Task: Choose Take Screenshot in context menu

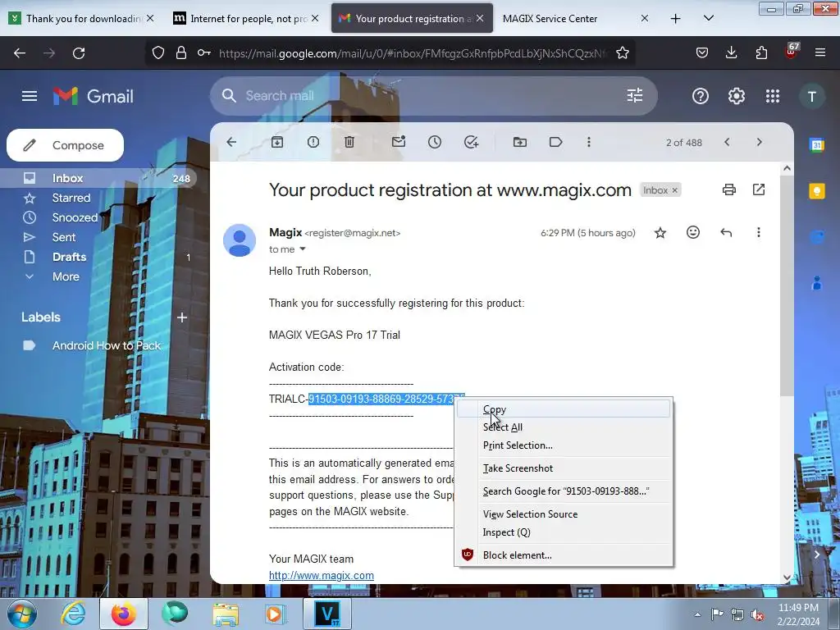Action: tap(563, 468)
